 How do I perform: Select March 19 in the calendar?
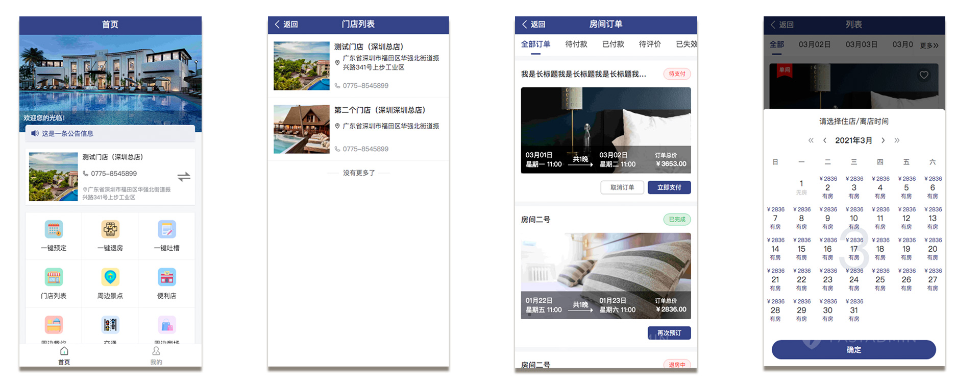pos(906,249)
